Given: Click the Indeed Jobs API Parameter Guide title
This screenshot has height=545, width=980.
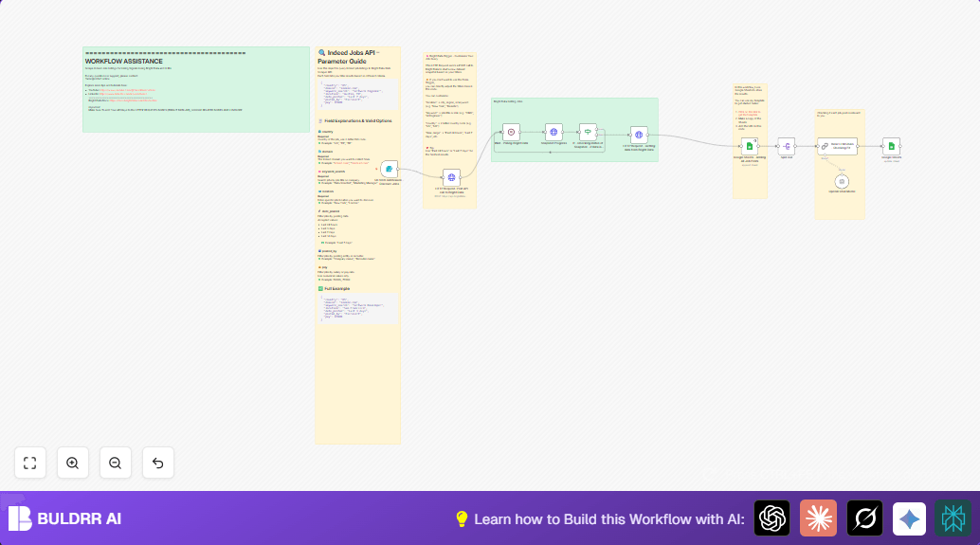Looking at the screenshot, I should pos(349,57).
